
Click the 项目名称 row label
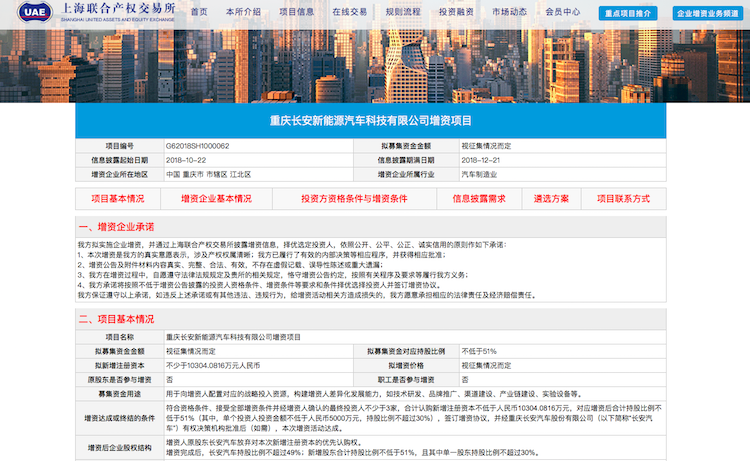tap(120, 337)
